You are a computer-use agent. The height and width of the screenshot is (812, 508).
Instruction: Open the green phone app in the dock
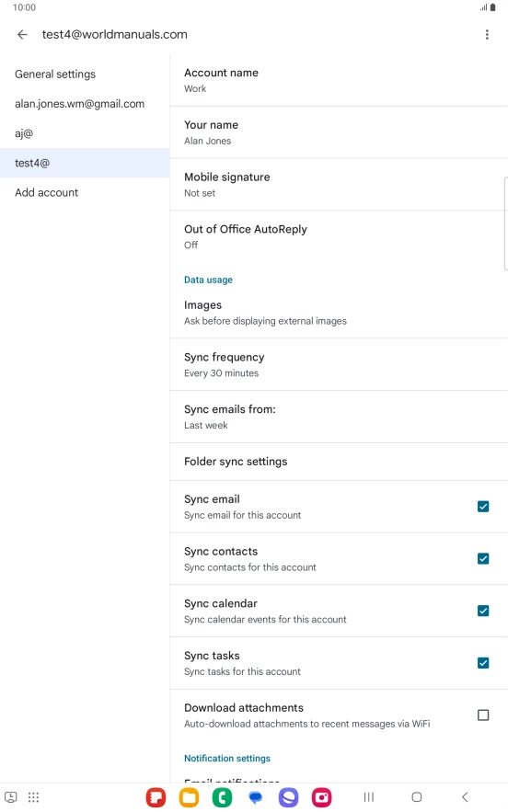pyautogui.click(x=222, y=797)
